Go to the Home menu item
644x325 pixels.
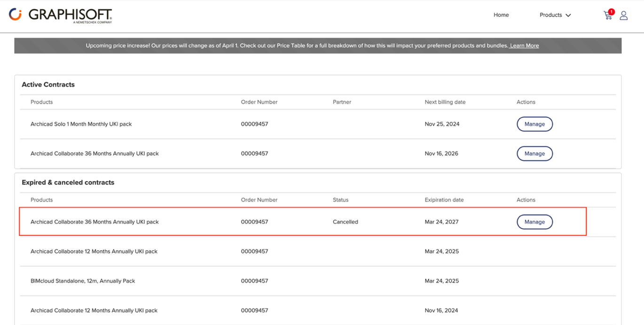tap(501, 15)
